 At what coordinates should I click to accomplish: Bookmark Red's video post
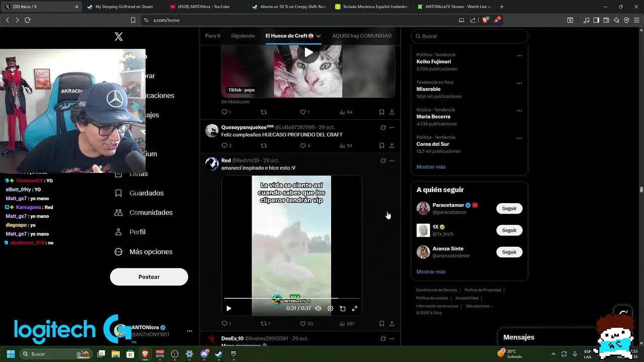point(382,324)
